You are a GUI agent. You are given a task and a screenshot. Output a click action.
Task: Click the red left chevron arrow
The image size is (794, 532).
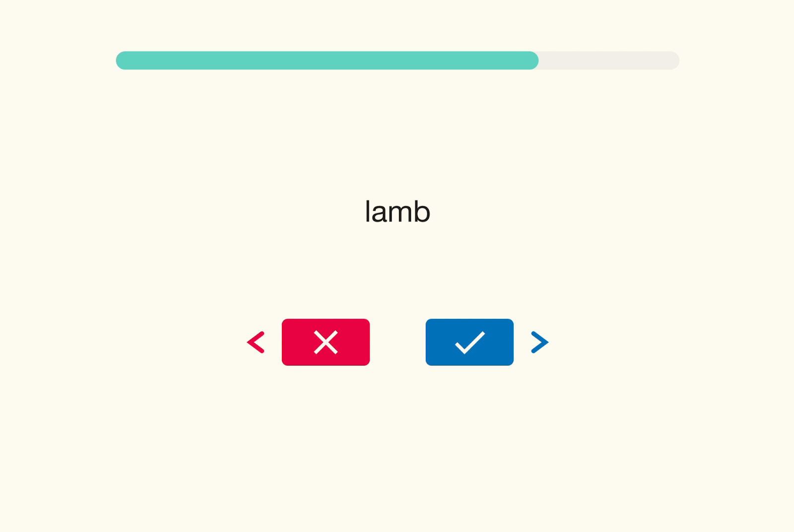coord(256,342)
